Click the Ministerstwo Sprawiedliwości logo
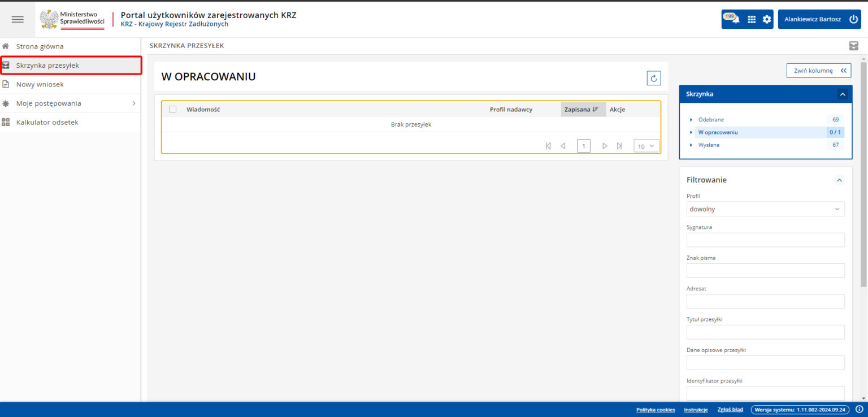868x417 pixels. (x=72, y=19)
